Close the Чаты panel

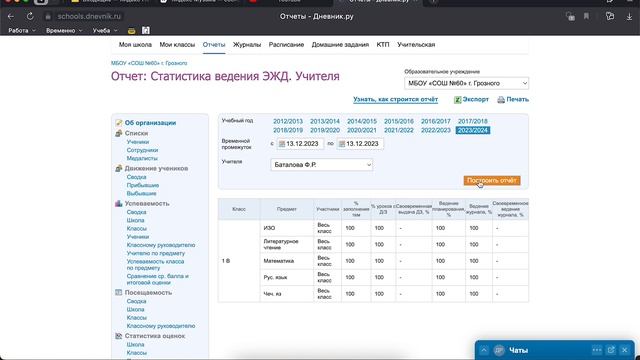624,350
